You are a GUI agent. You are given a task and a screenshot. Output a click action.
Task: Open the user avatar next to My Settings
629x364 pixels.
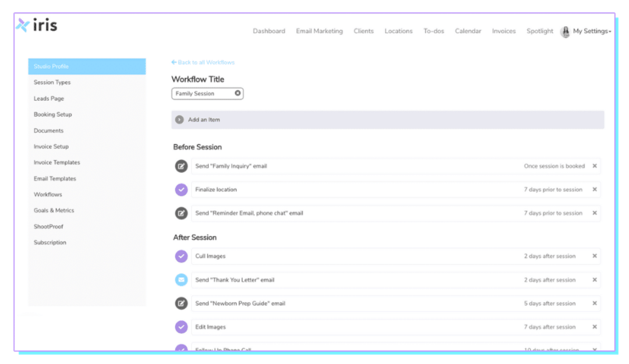tap(565, 31)
